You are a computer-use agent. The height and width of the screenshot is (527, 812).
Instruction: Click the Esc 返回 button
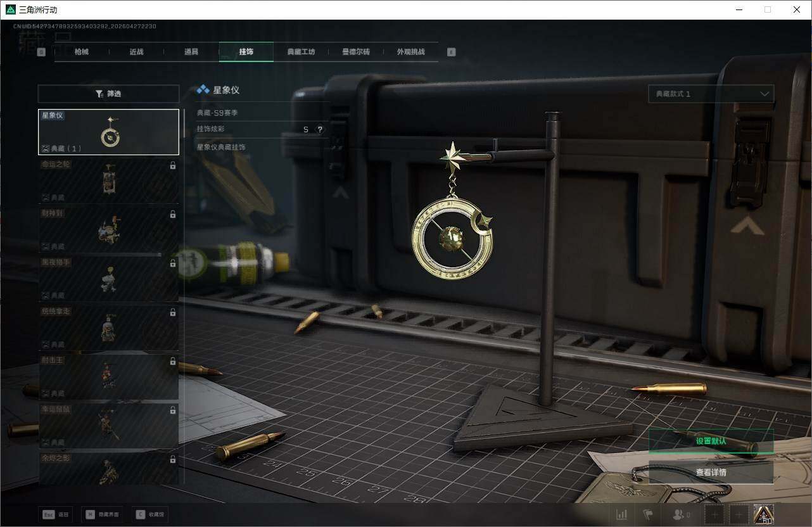55,514
